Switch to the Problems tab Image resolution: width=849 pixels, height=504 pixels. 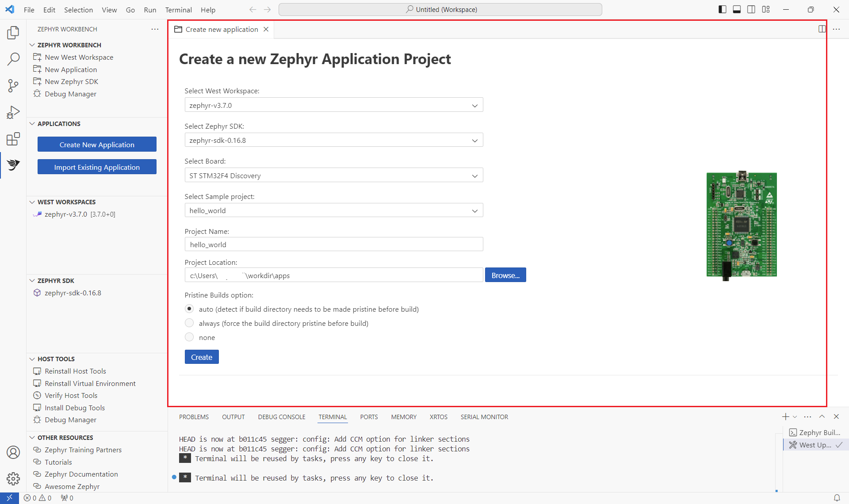[x=194, y=417]
